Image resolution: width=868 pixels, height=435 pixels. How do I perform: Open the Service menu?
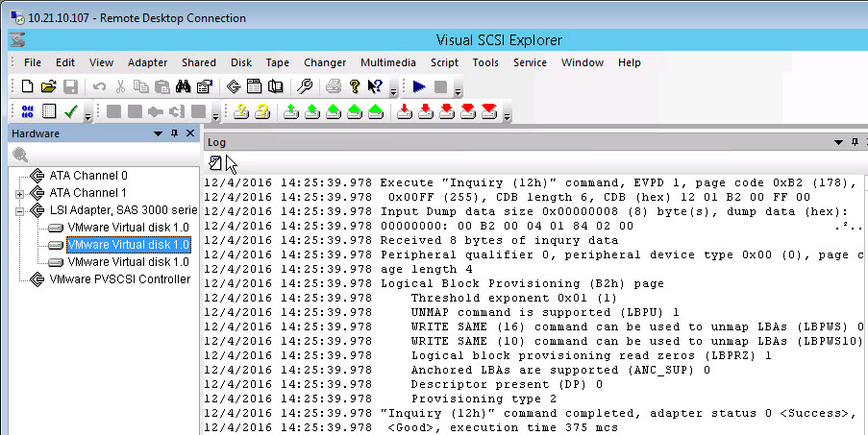pyautogui.click(x=530, y=62)
